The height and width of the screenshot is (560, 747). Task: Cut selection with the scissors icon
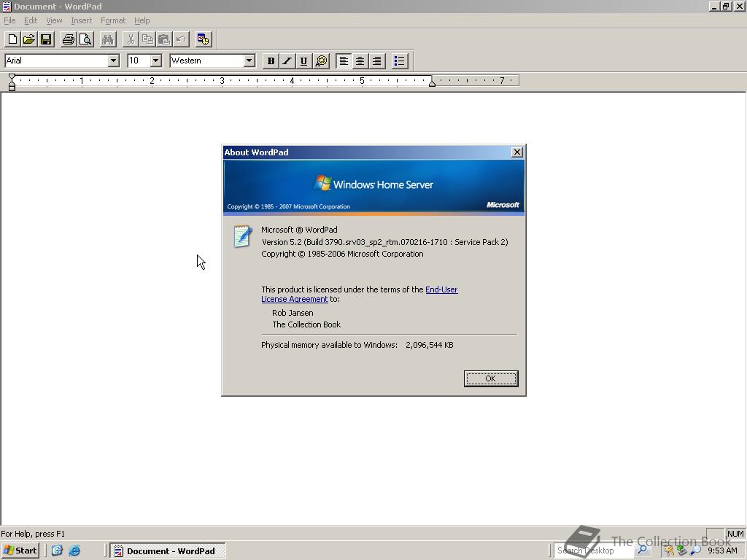(x=131, y=39)
